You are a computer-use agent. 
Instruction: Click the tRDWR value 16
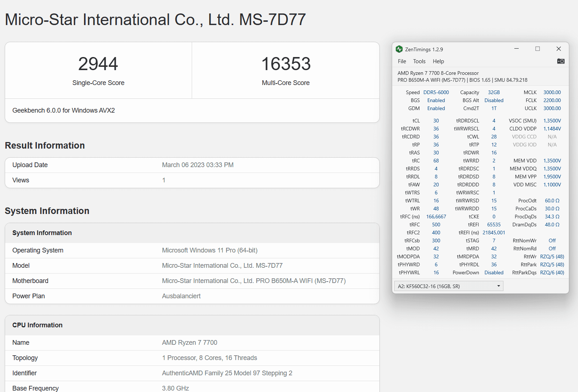(x=494, y=153)
